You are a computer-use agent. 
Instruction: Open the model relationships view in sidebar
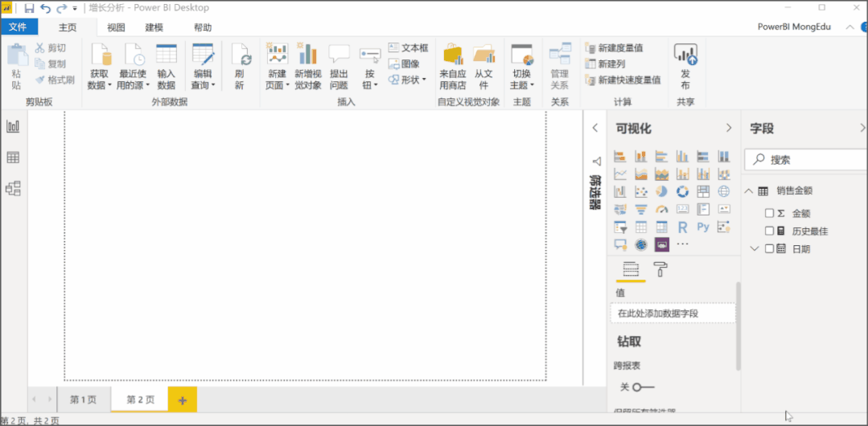[x=13, y=189]
